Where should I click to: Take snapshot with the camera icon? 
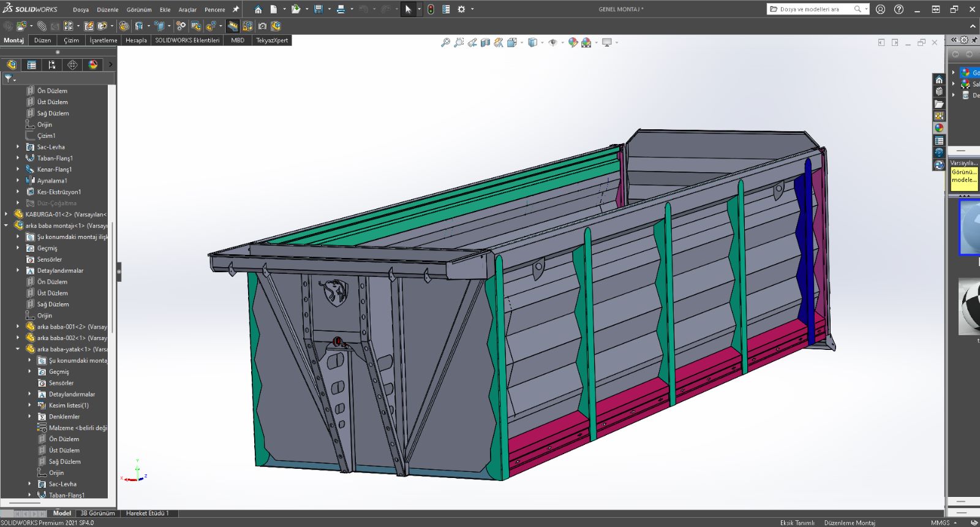point(262,26)
